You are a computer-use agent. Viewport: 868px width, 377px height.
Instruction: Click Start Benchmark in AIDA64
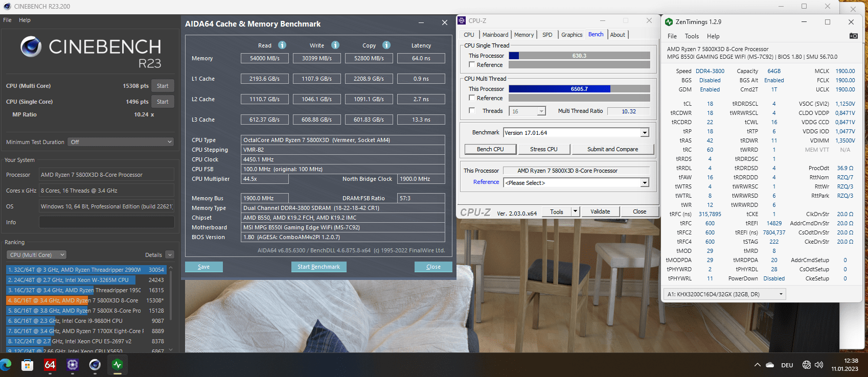(318, 267)
